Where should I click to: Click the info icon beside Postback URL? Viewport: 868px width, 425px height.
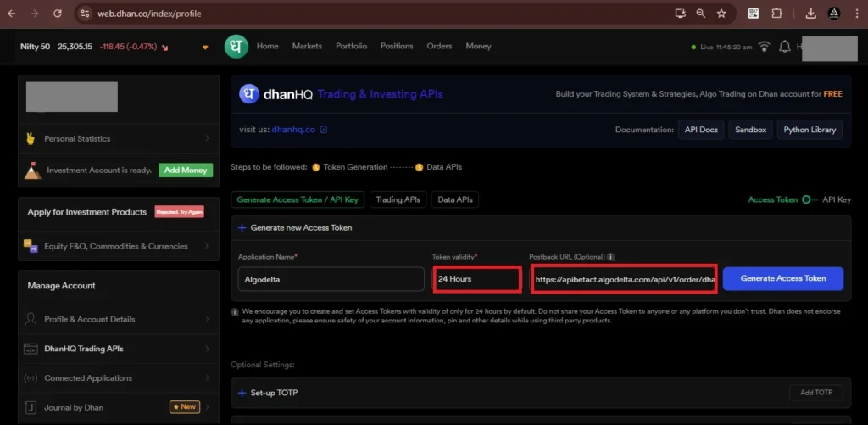[611, 256]
